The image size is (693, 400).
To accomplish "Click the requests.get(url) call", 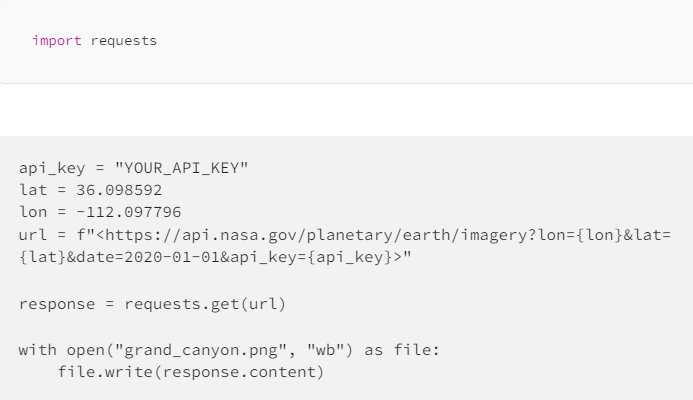I will [205, 305].
